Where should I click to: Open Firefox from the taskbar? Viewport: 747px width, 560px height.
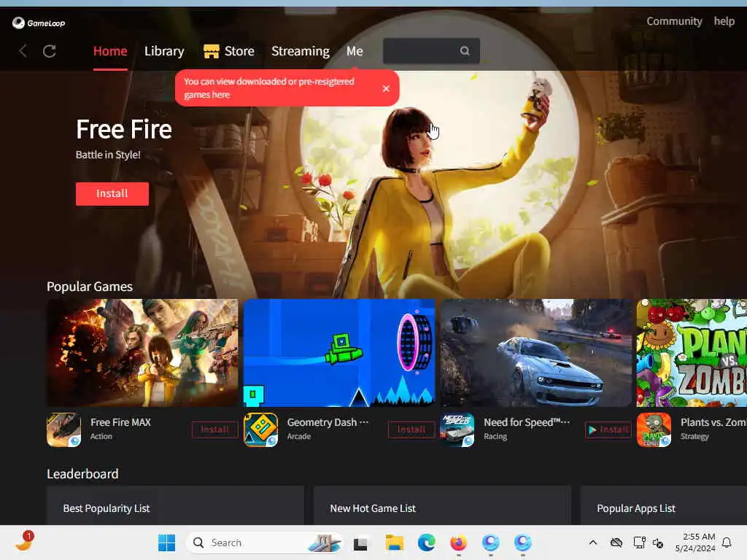(458, 542)
